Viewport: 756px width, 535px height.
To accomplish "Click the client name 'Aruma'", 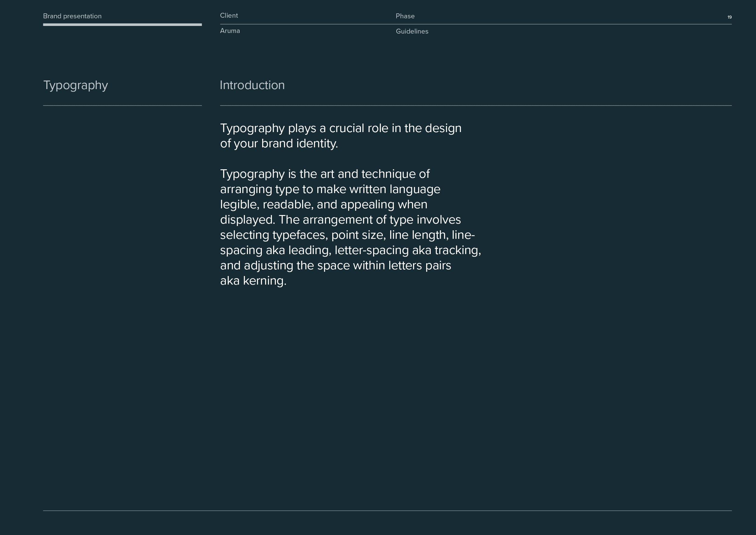I will pos(230,31).
